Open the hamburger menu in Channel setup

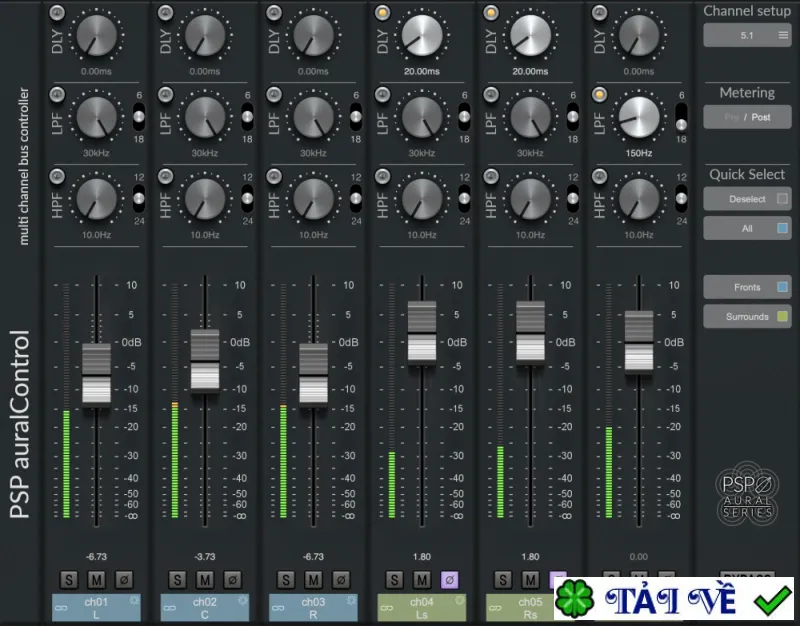[x=783, y=35]
